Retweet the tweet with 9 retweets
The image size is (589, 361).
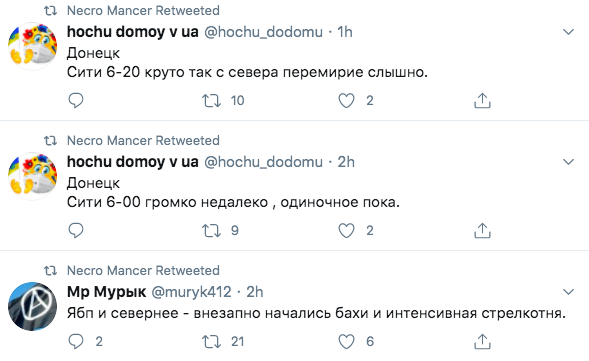[211, 231]
